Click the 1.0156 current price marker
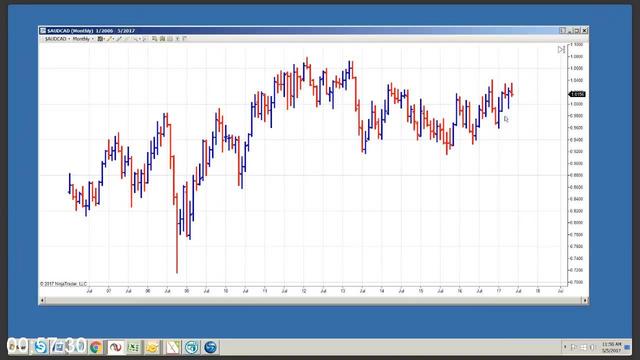The width and height of the screenshot is (640, 360). pos(577,94)
